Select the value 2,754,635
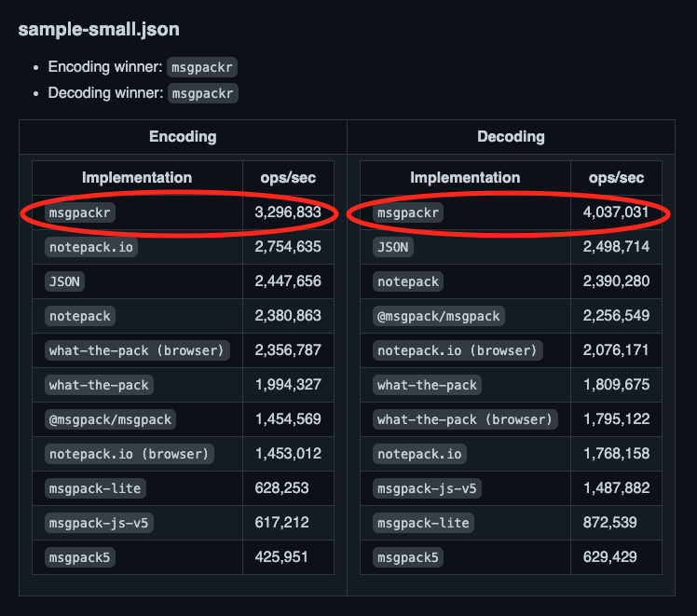Image resolution: width=697 pixels, height=616 pixels. [x=288, y=247]
